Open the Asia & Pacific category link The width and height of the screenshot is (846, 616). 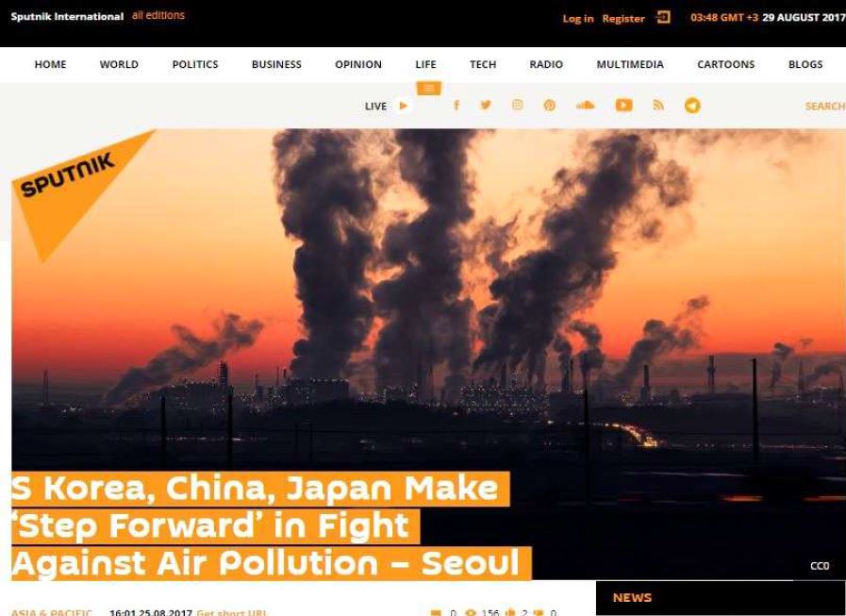click(51, 612)
